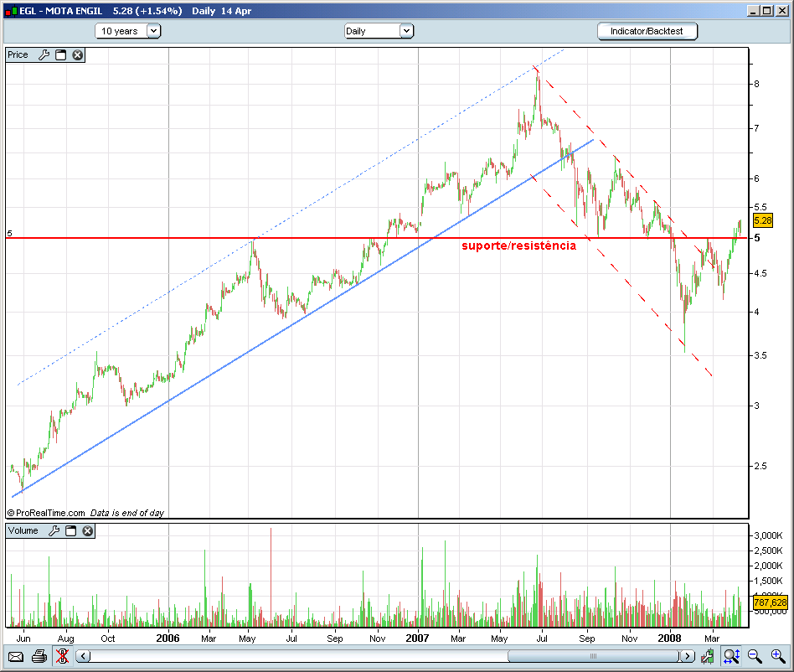Zoom in with the plus magnifier
This screenshot has width=794, height=672.
778,656
